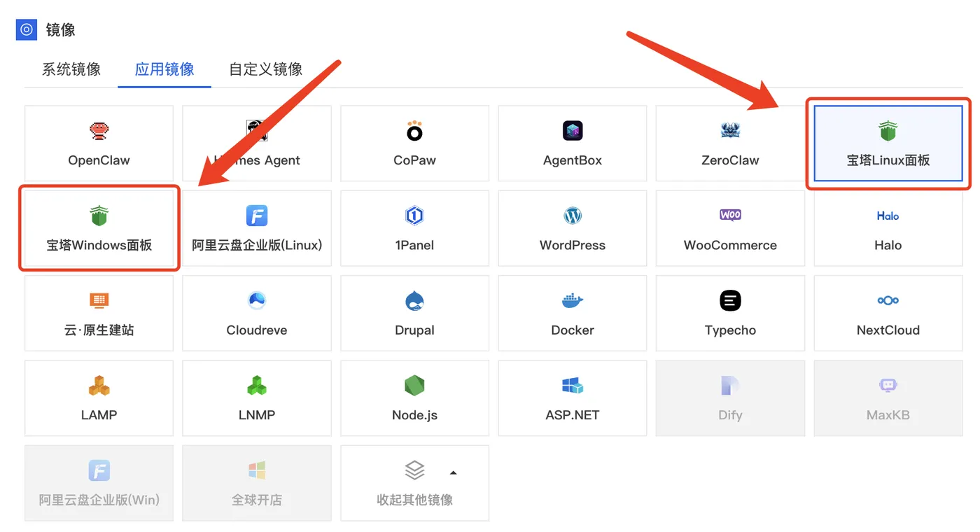Click the Halo image card
This screenshot has height=532, width=980.
[888, 228]
